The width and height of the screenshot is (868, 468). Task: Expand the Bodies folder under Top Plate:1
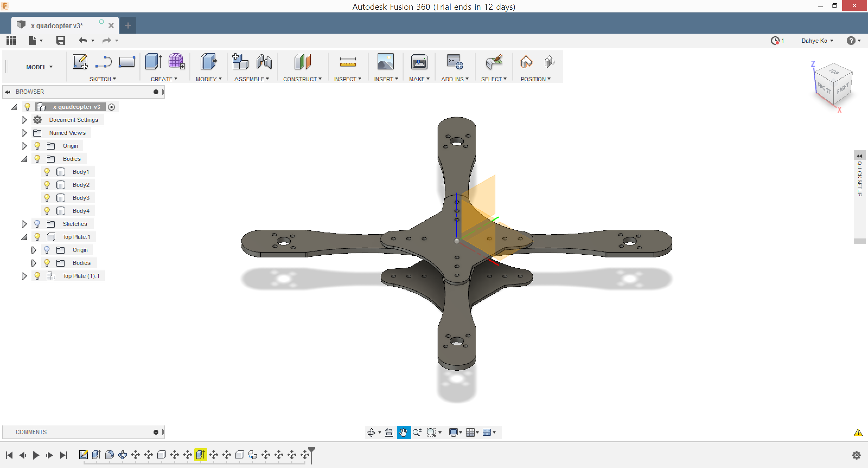(33, 263)
